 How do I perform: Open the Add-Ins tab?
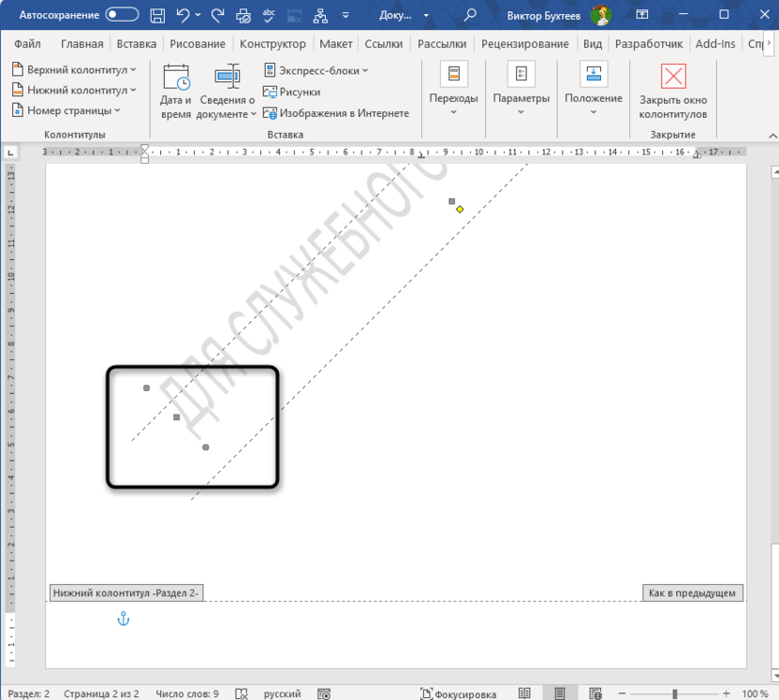pos(715,44)
